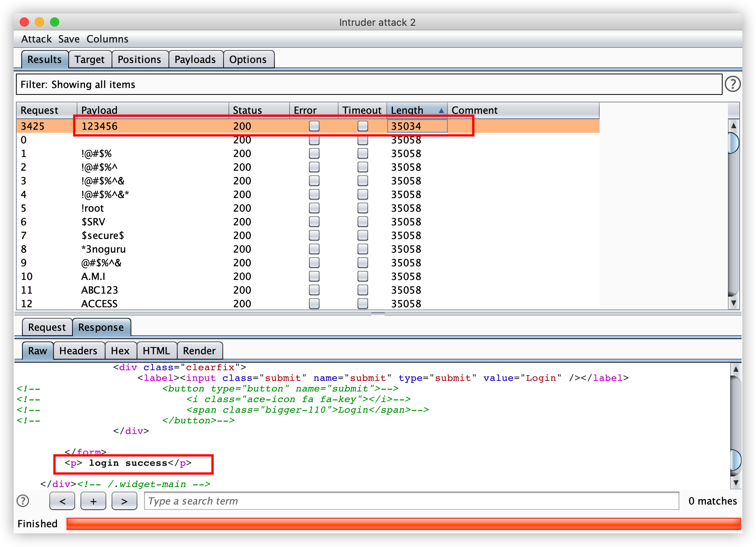Toggle Error checkbox for !root row
The image size is (756, 547).
314,208
